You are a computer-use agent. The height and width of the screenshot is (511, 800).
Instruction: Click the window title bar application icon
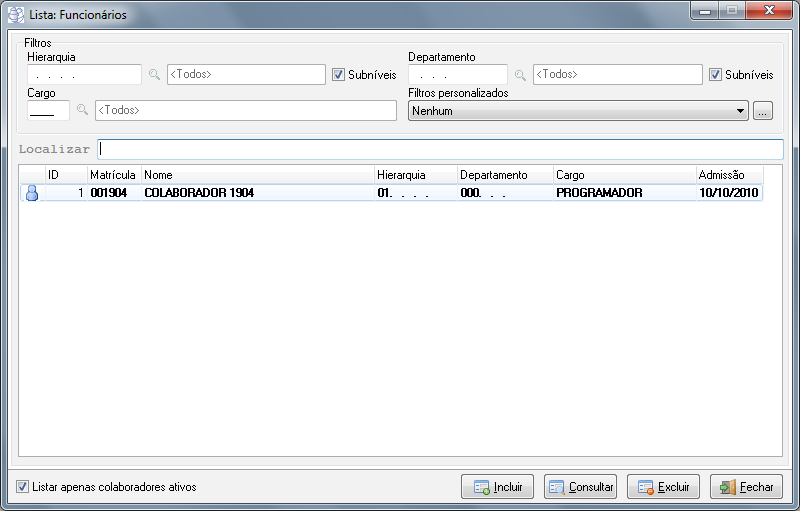(16, 15)
